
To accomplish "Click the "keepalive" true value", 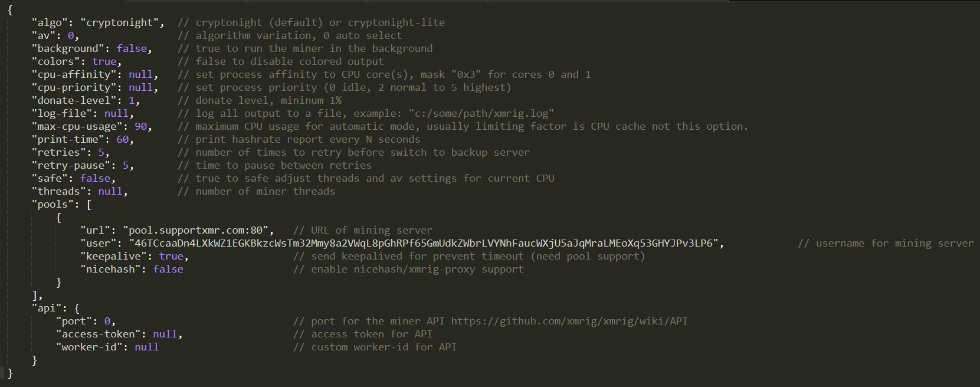I will click(171, 256).
